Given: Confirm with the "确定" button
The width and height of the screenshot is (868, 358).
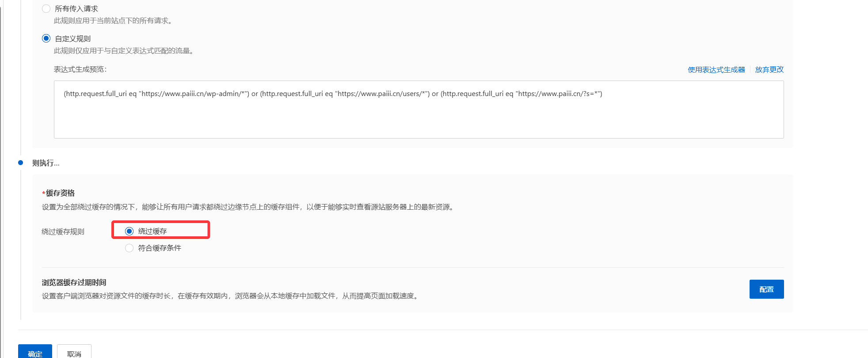Looking at the screenshot, I should [35, 352].
